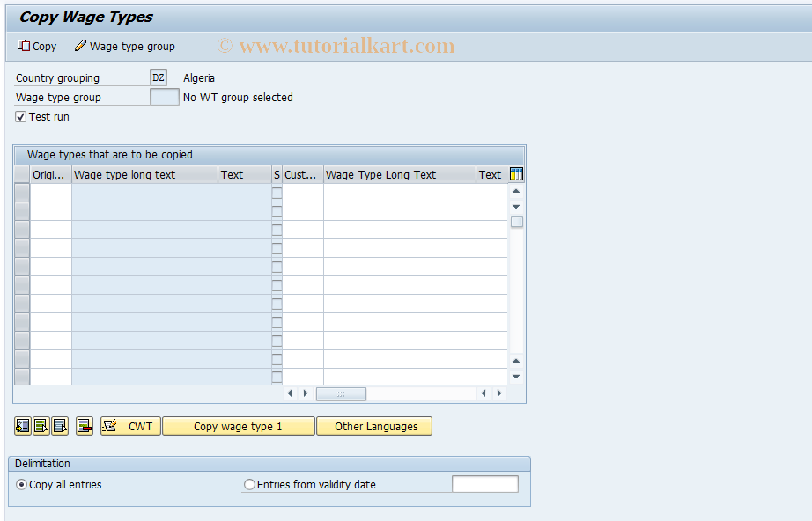
Task: Click first row original wage type cell
Action: click(51, 193)
